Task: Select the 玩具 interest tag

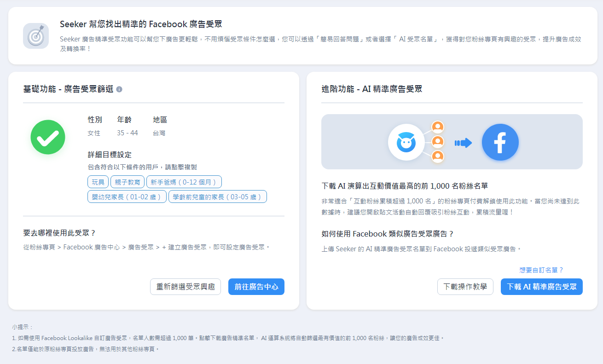Action: tap(98, 182)
